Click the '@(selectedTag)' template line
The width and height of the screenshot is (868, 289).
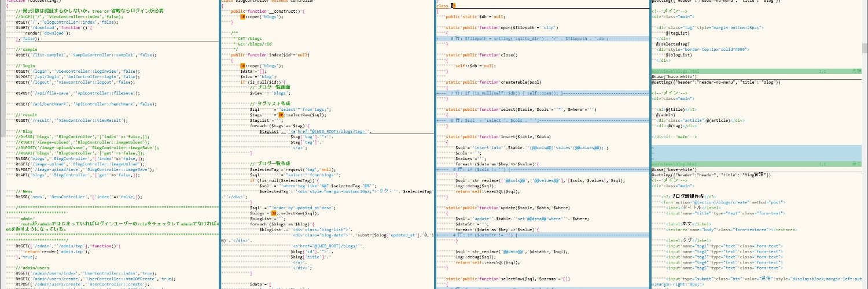click(672, 44)
